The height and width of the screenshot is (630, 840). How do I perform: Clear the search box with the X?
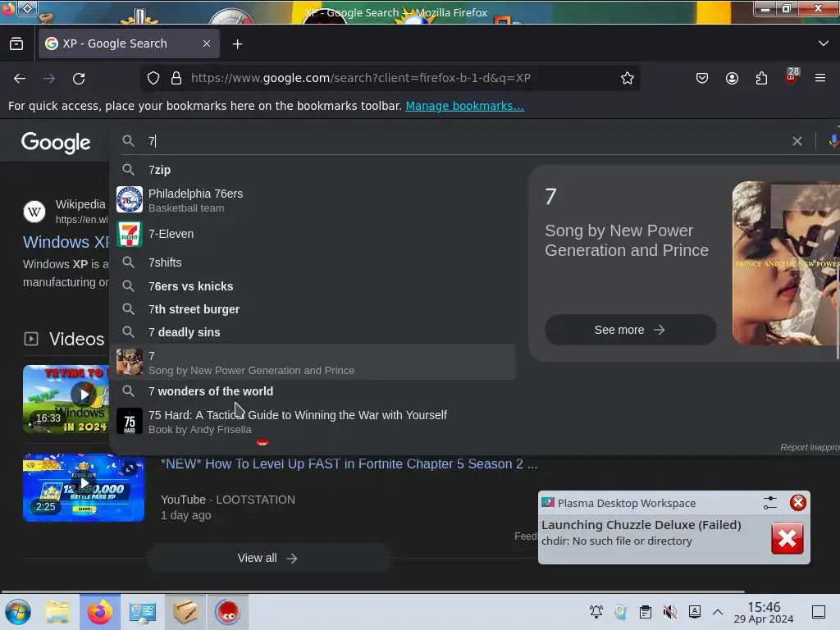pyautogui.click(x=797, y=141)
